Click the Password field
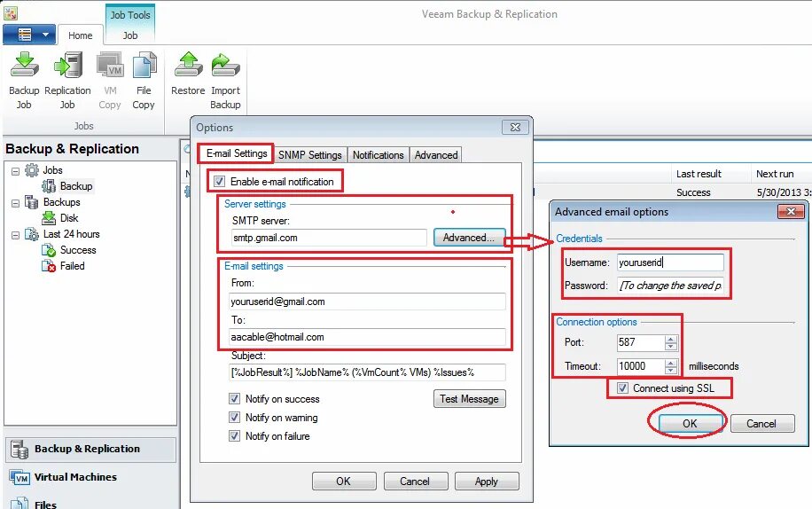The height and width of the screenshot is (509, 812). [670, 286]
